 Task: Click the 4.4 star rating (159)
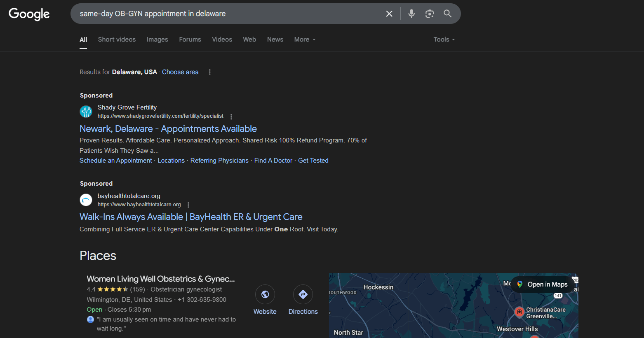click(116, 289)
